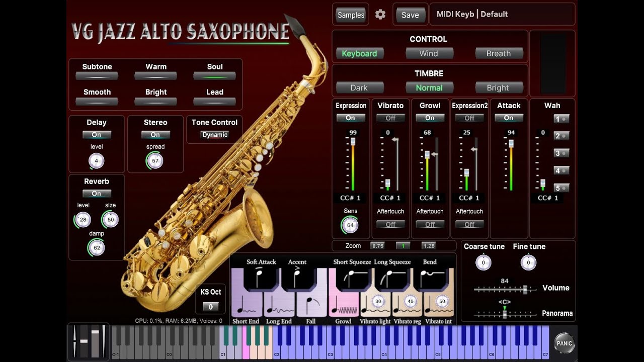Viewport: 644px width, 362px height.
Task: Click the Long End keyswitch icon
Action: 279,305
